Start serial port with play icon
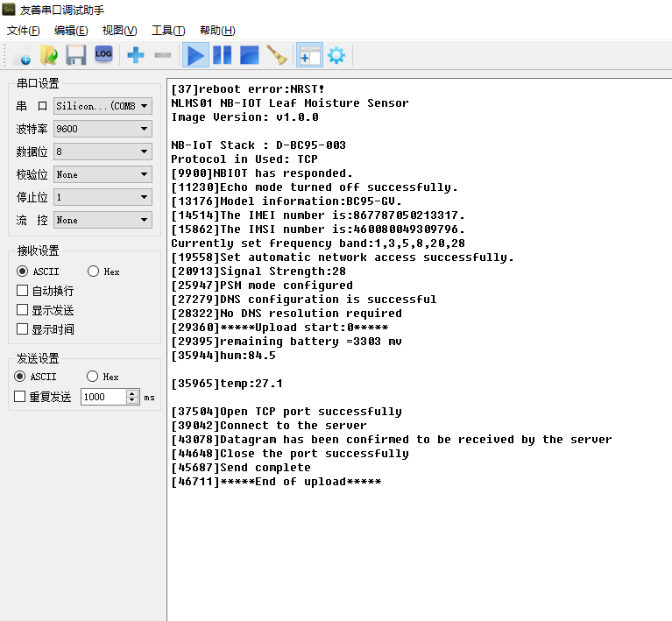Image resolution: width=672 pixels, height=621 pixels. (195, 55)
